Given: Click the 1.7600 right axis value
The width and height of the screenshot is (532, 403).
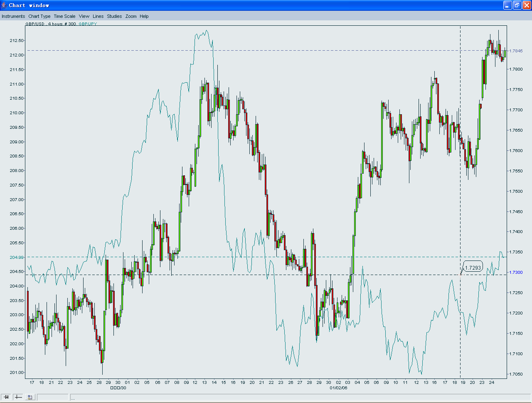Looking at the screenshot, I should click(516, 151).
